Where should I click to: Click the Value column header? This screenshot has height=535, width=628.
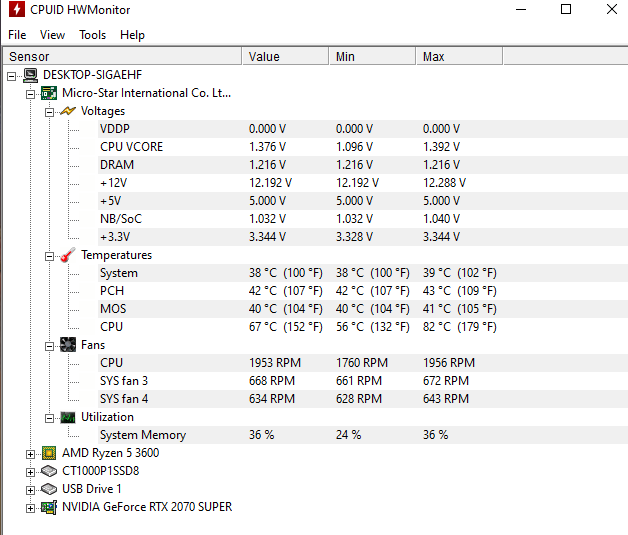286,56
